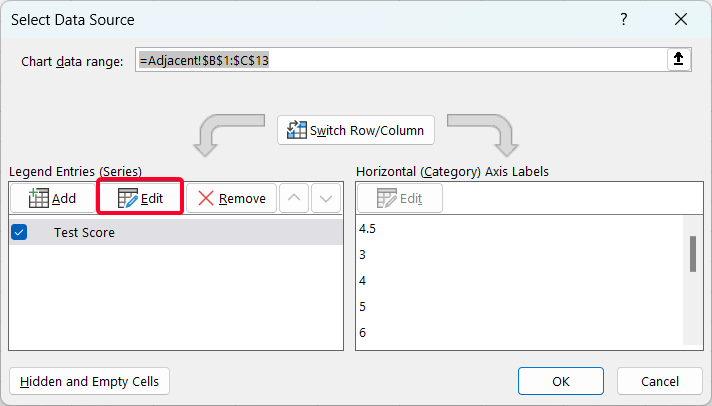Edit the selected legend series
This screenshot has width=712, height=406.
click(x=140, y=198)
